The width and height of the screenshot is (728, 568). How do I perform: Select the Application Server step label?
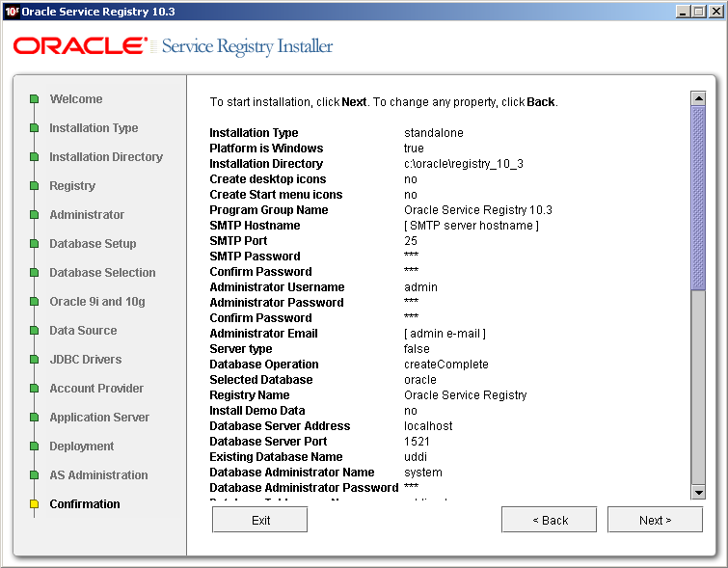99,417
